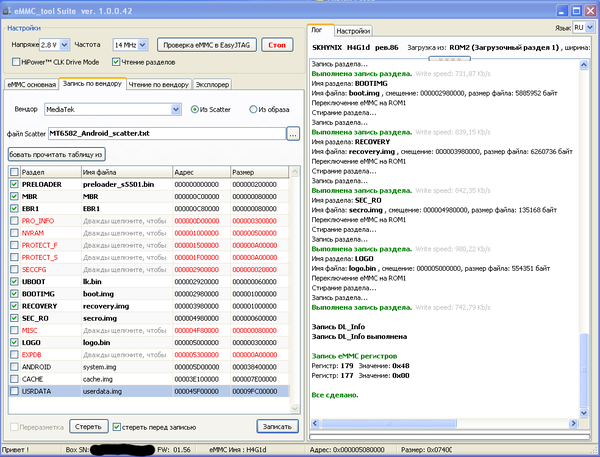Click the eMMC_tool Suite title bar icon
Screen dimensions: 600x457
(x=9, y=9)
